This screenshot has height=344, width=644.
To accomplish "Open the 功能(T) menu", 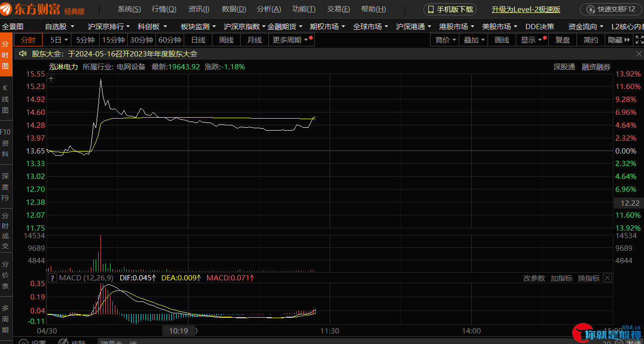I will (x=304, y=9).
